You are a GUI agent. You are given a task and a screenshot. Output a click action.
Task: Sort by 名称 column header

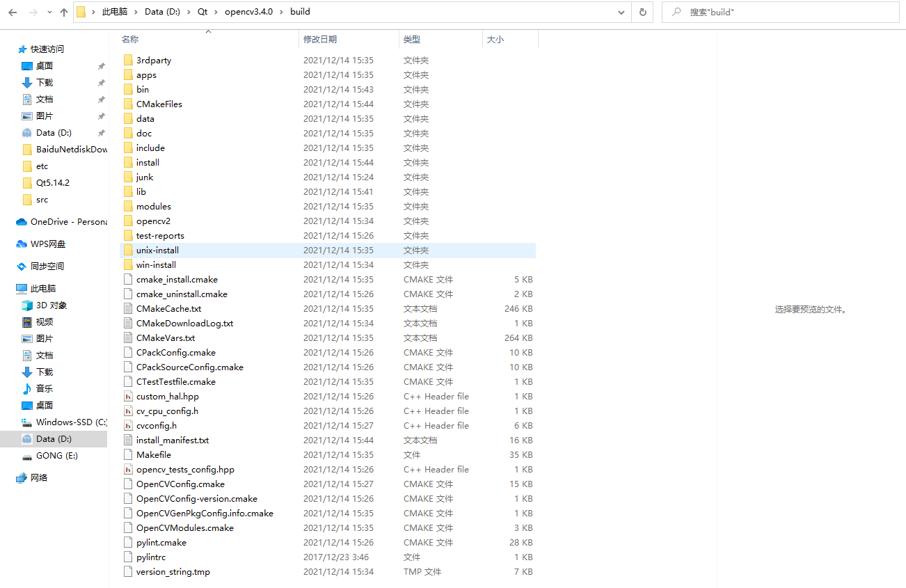tap(129, 40)
